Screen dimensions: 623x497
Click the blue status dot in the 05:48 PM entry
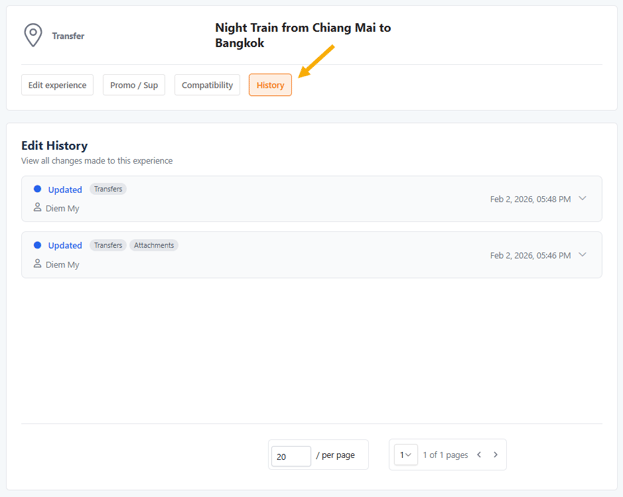coord(38,189)
